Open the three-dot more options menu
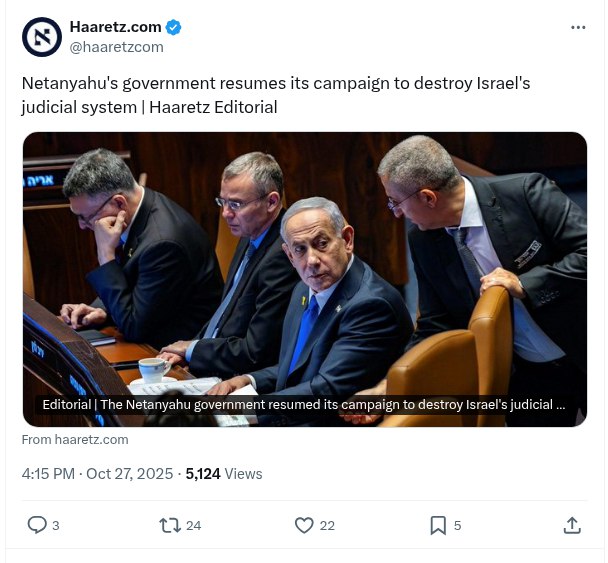Image resolution: width=608 pixels, height=563 pixels. tap(578, 27)
